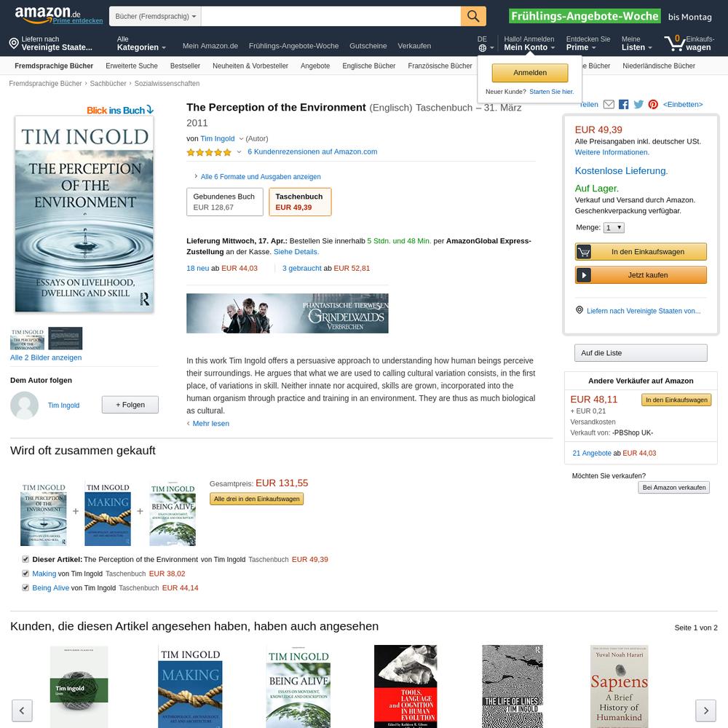Share on Facebook icon

(x=624, y=104)
